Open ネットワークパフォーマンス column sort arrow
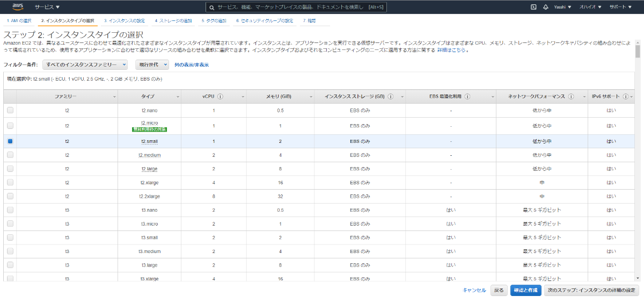The image size is (644, 303). click(x=584, y=97)
